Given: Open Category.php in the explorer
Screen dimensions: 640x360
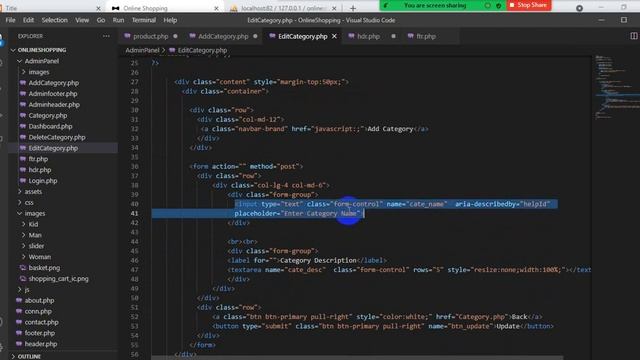Looking at the screenshot, I should [x=48, y=116].
